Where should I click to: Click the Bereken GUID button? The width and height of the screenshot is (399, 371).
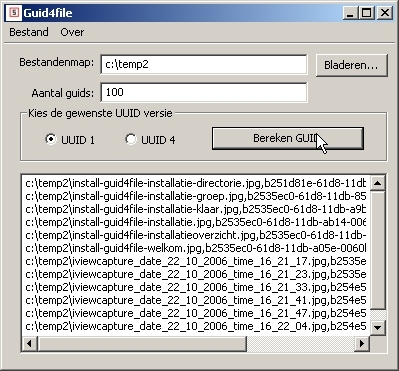[288, 138]
